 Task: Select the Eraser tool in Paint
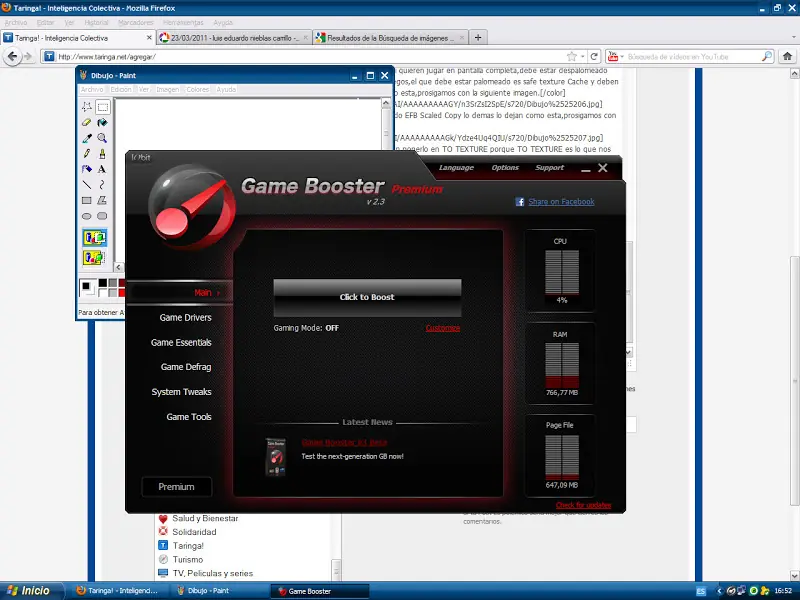(87, 122)
